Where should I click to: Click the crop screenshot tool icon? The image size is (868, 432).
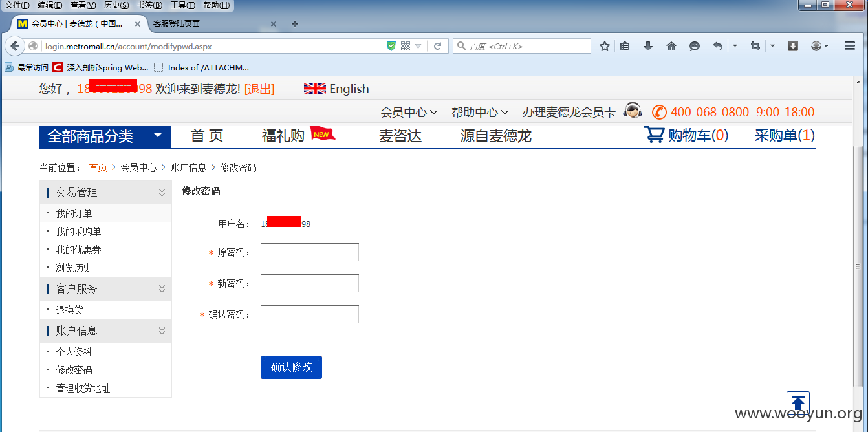tap(755, 46)
